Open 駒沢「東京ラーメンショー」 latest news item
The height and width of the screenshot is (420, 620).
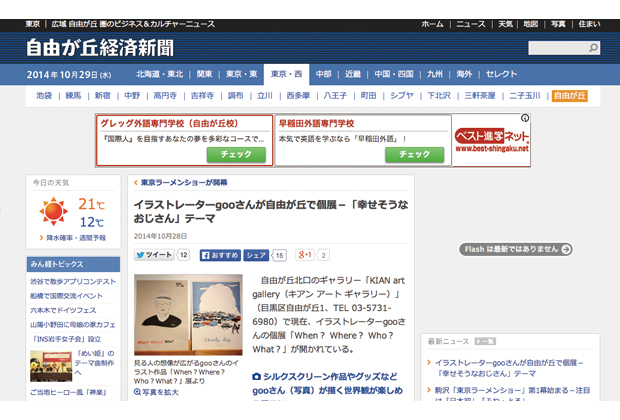(x=512, y=395)
